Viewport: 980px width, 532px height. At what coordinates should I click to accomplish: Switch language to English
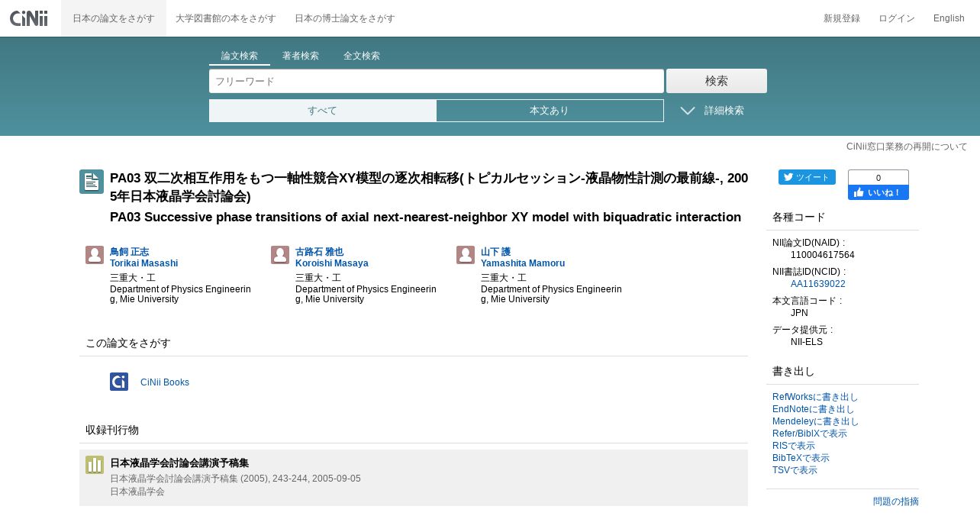click(x=949, y=18)
